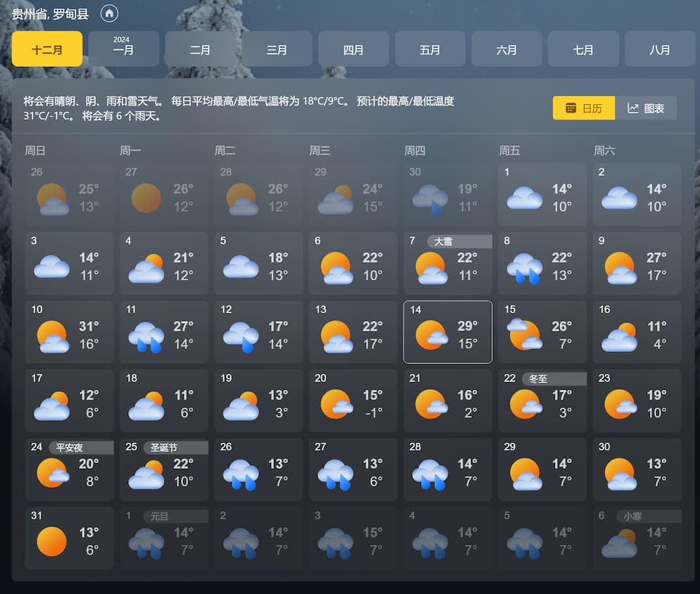700x594 pixels.
Task: Click the heavy rain icon on December 11
Action: (x=145, y=334)
